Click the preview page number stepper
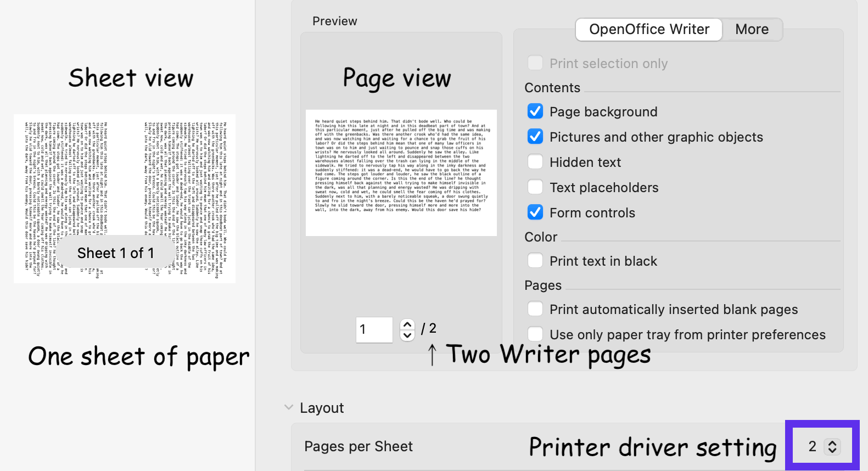Viewport: 868px width, 471px height. [x=407, y=329]
